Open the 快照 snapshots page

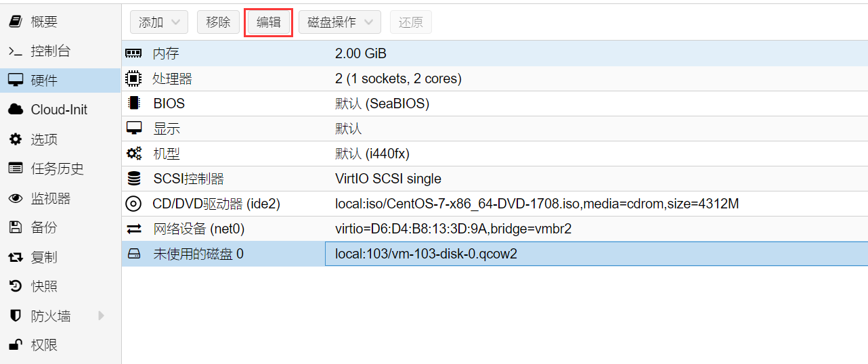pos(44,286)
